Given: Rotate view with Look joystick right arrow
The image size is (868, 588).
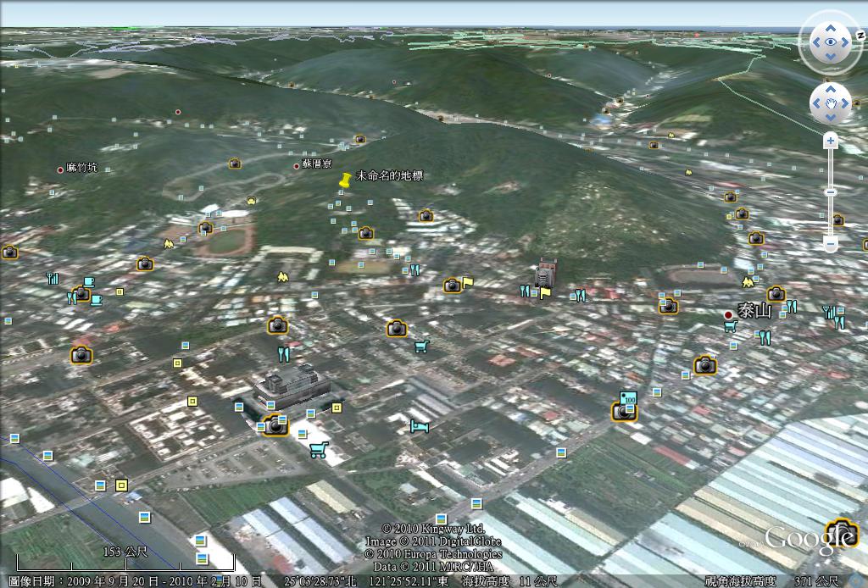Looking at the screenshot, I should pos(846,42).
